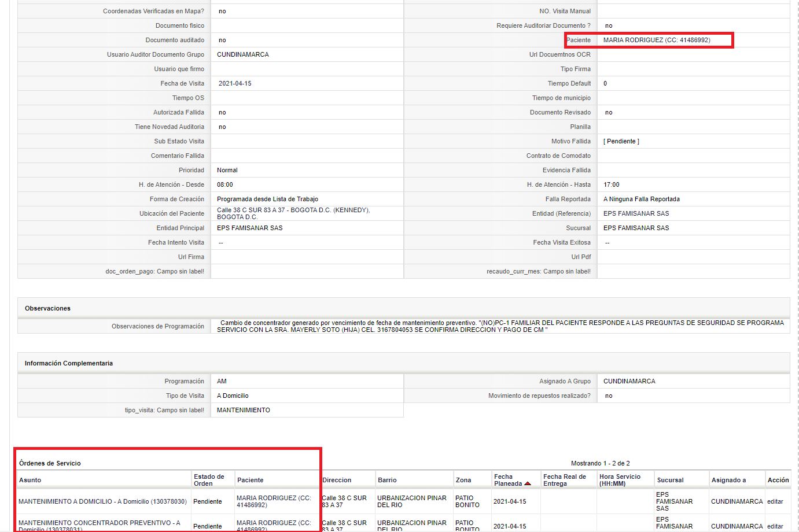Click the Barrio column header
The width and height of the screenshot is (799, 532).
(387, 480)
